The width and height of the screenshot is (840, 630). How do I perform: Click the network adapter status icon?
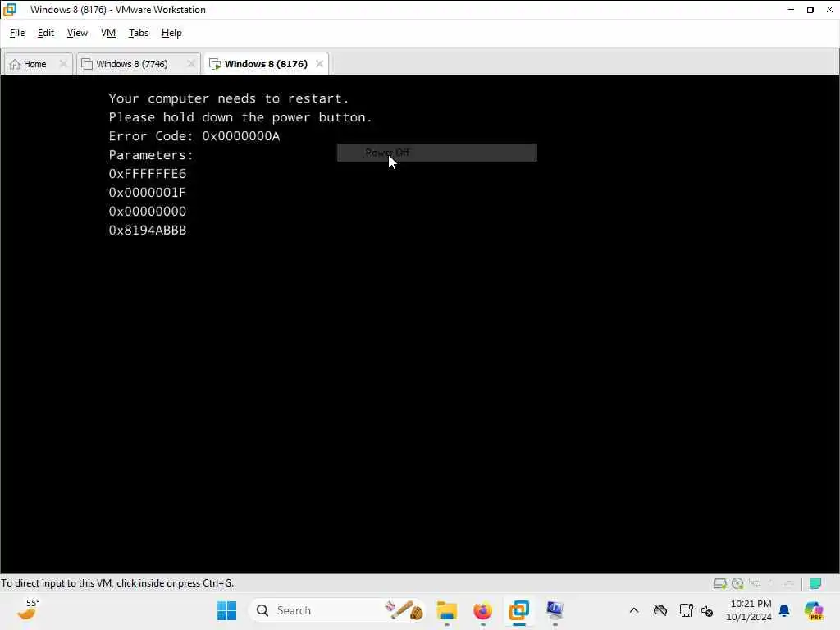click(x=755, y=583)
